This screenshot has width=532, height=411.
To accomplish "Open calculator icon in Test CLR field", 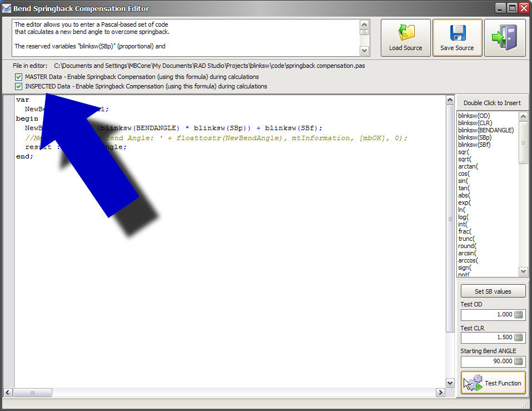I will coord(519,338).
